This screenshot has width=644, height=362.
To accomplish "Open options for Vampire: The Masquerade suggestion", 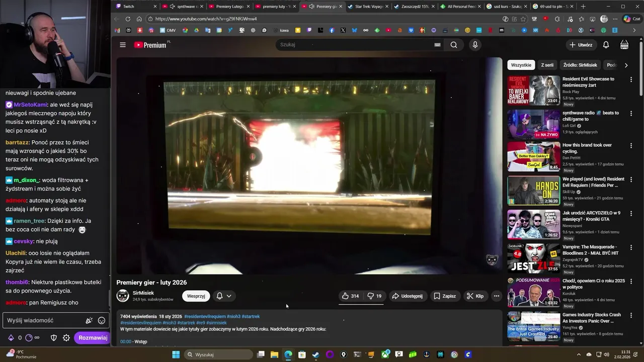I will [631, 248].
